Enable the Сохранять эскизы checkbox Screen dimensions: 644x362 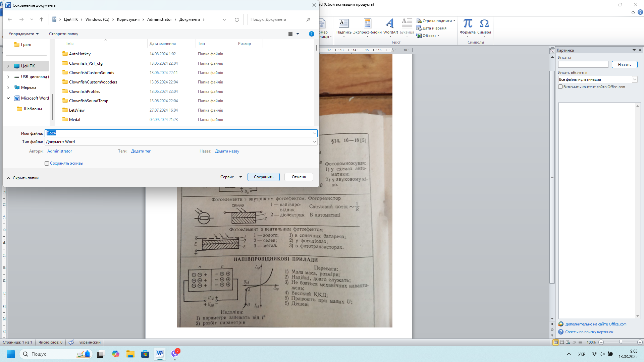47,164
